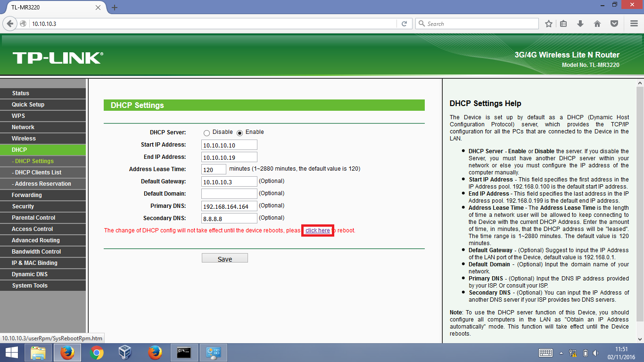Screen dimensions: 644x362
Task: Select the Disable DHCP server radio
Action: click(206, 133)
